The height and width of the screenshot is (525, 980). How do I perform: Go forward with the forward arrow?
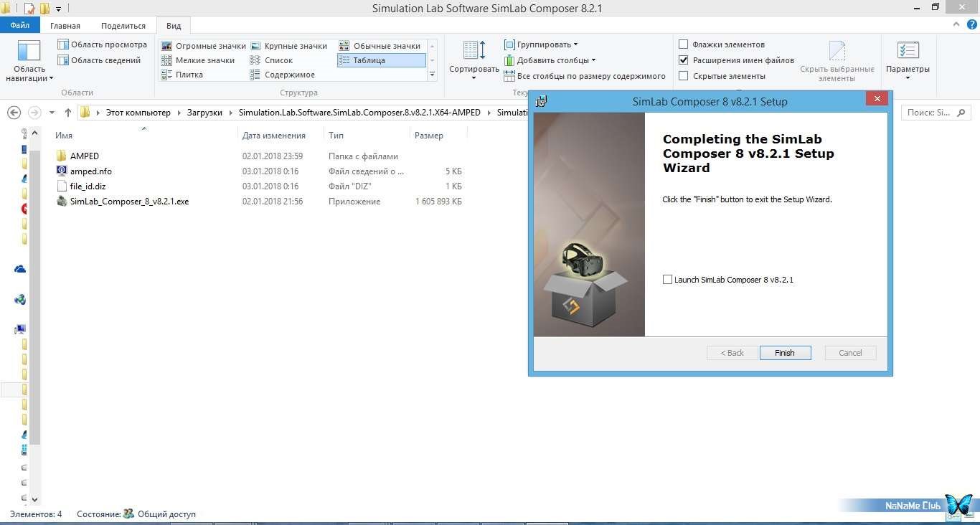(34, 113)
